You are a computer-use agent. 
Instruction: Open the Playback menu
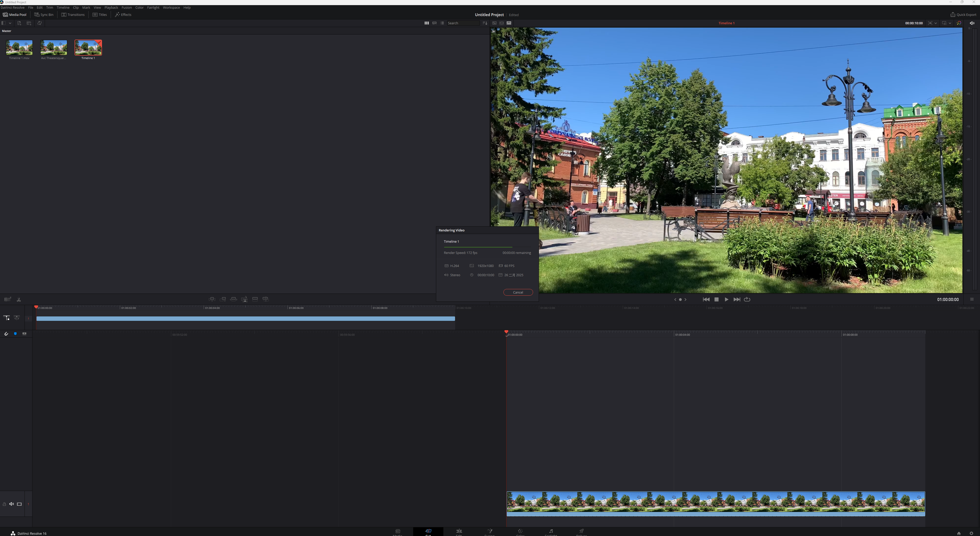pyautogui.click(x=111, y=8)
